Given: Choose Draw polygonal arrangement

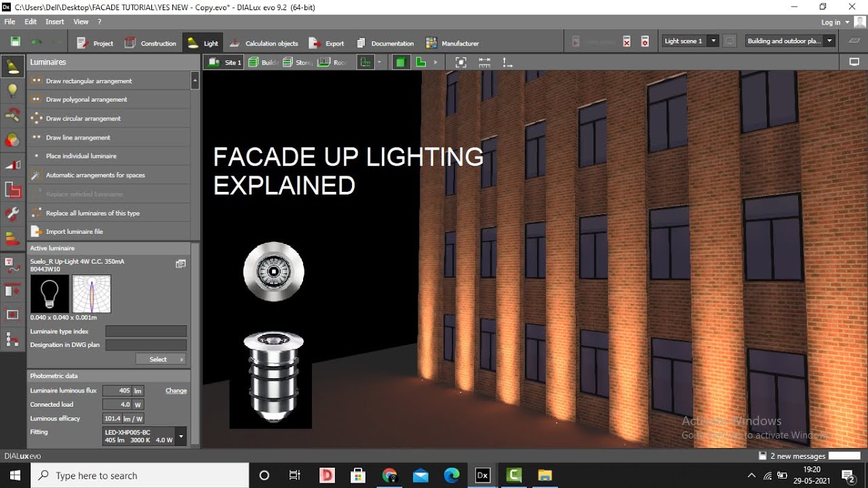Looking at the screenshot, I should [109, 99].
